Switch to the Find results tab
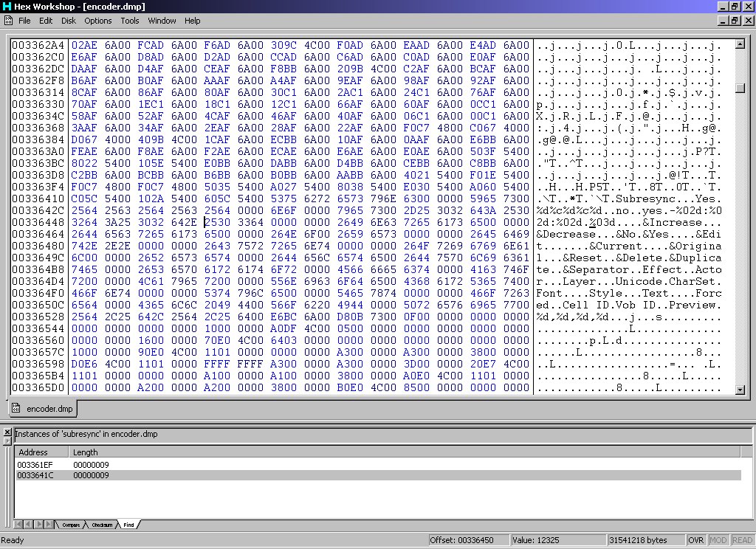Image resolution: width=756 pixels, height=549 pixels. click(x=128, y=525)
